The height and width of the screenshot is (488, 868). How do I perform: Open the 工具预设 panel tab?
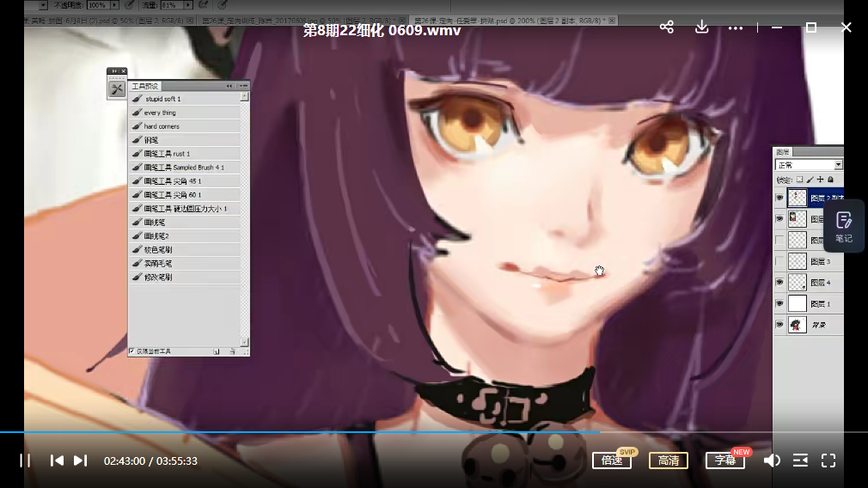coord(145,86)
